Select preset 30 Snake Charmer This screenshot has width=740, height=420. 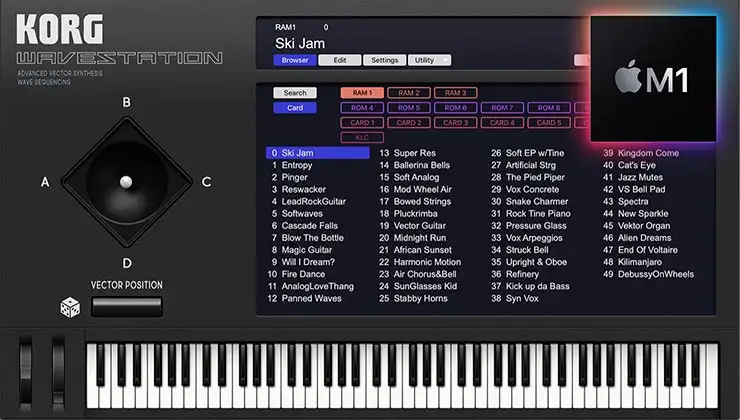(530, 202)
